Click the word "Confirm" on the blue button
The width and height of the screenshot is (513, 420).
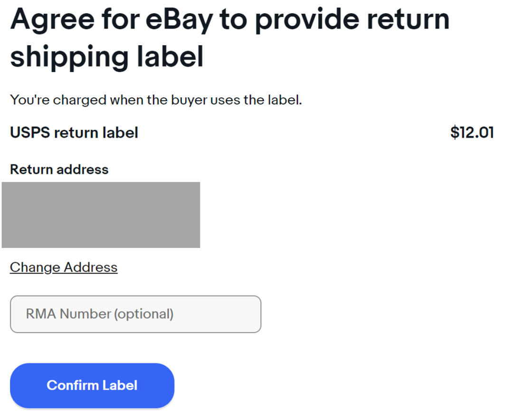coord(73,385)
